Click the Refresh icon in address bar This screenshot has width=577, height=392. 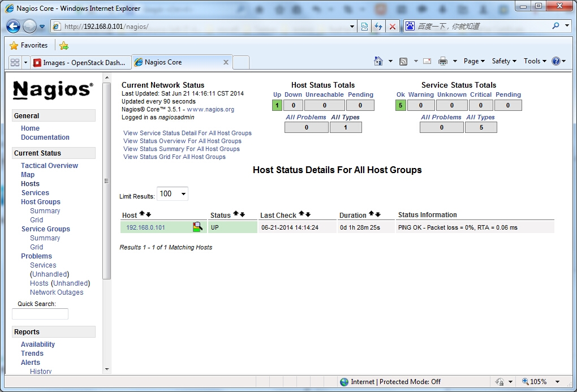[378, 27]
